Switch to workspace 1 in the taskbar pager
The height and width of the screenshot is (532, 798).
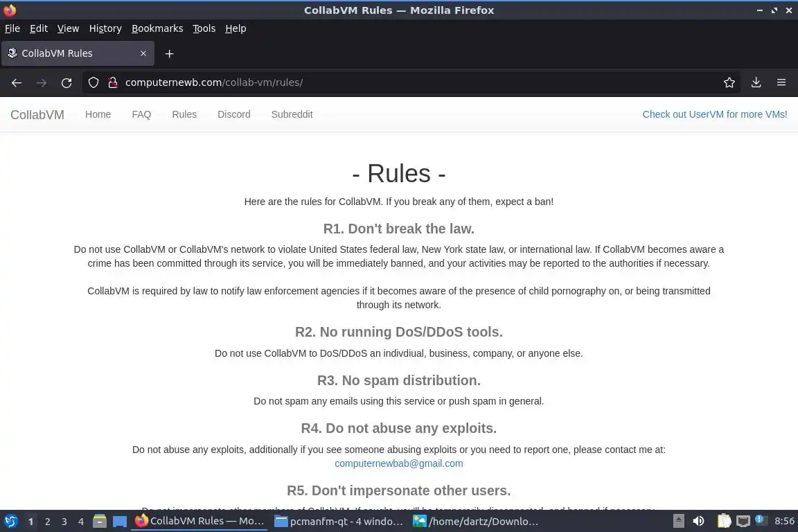pos(30,522)
